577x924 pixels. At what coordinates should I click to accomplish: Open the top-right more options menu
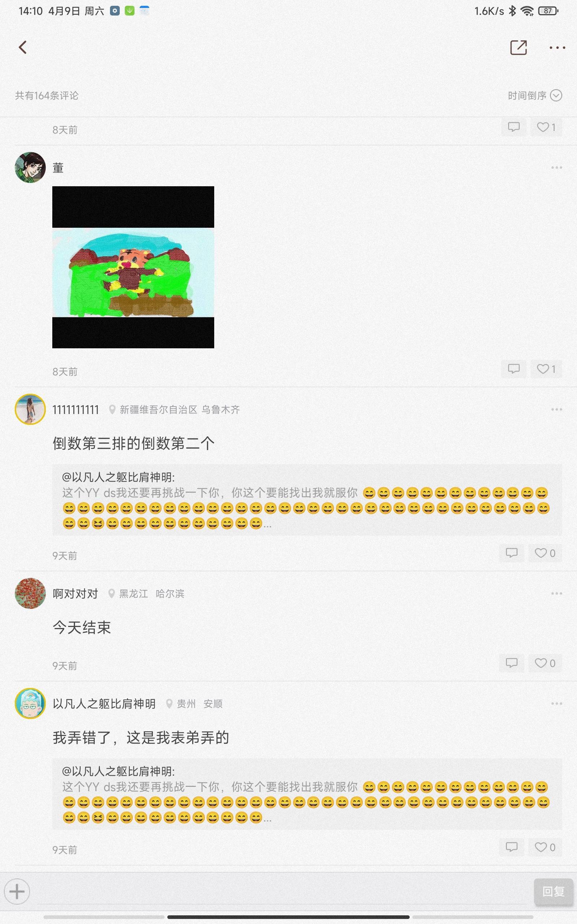[557, 48]
